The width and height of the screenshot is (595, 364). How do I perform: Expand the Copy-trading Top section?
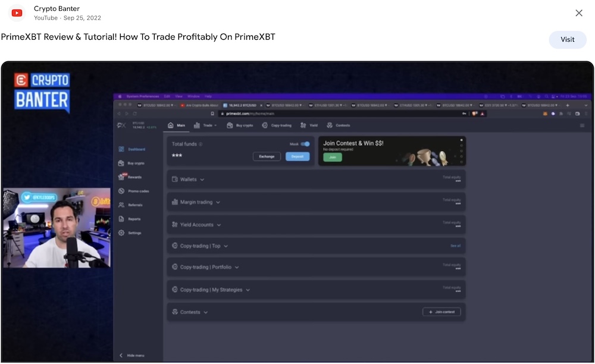[x=316, y=246]
